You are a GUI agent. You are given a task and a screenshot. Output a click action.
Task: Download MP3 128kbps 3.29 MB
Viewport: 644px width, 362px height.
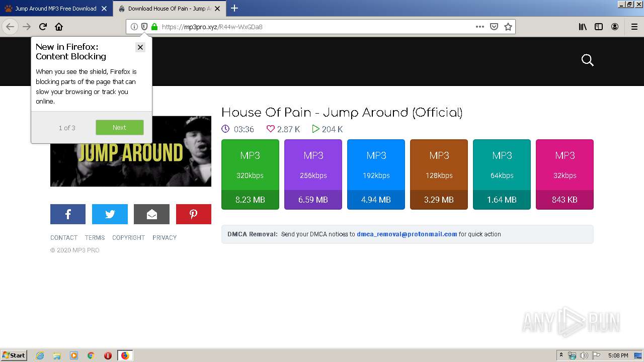pos(439,174)
